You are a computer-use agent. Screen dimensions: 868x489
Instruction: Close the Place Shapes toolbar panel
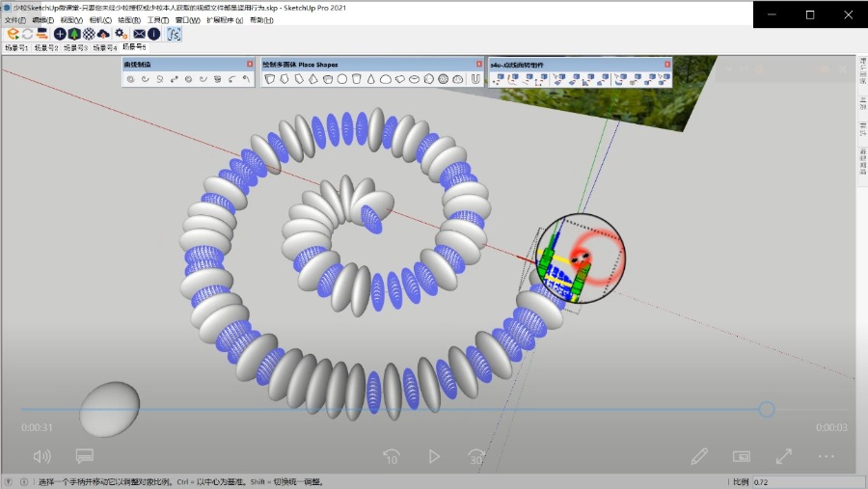tap(478, 65)
